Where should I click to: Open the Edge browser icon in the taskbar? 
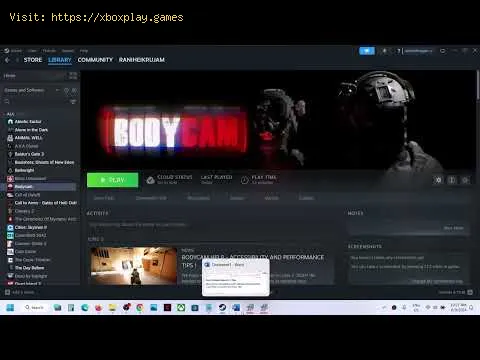point(85,307)
